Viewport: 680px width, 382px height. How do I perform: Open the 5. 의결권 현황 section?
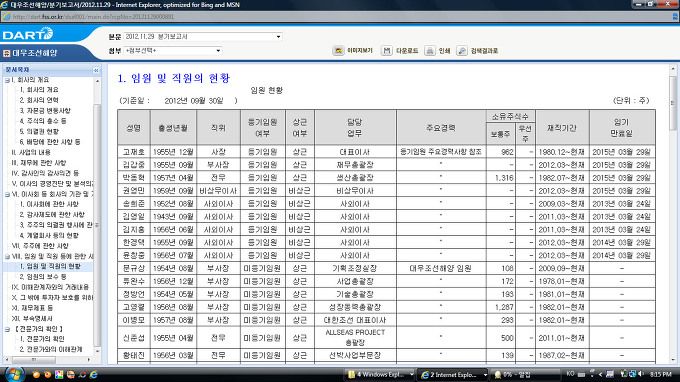pos(39,131)
